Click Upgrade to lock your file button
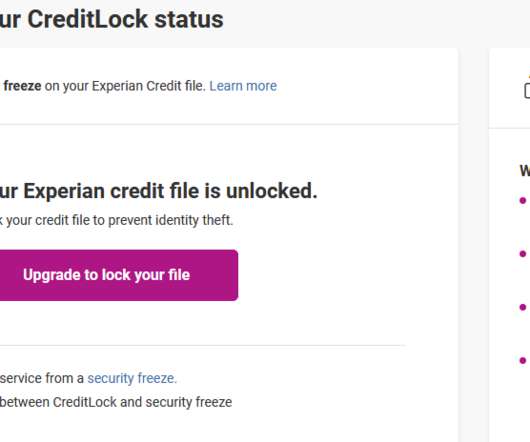This screenshot has width=530, height=442. point(119,275)
